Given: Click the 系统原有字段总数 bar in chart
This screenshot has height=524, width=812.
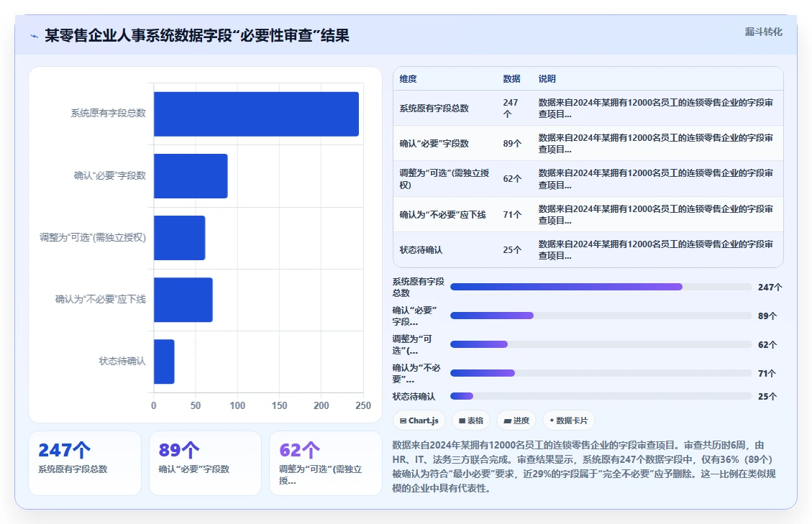Looking at the screenshot, I should tap(256, 114).
